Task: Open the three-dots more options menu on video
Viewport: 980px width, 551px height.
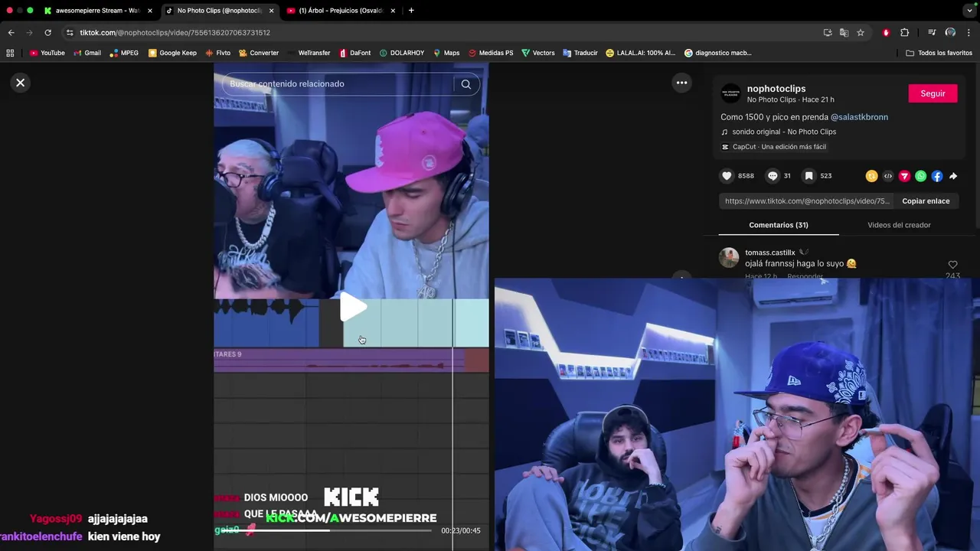Action: [681, 83]
